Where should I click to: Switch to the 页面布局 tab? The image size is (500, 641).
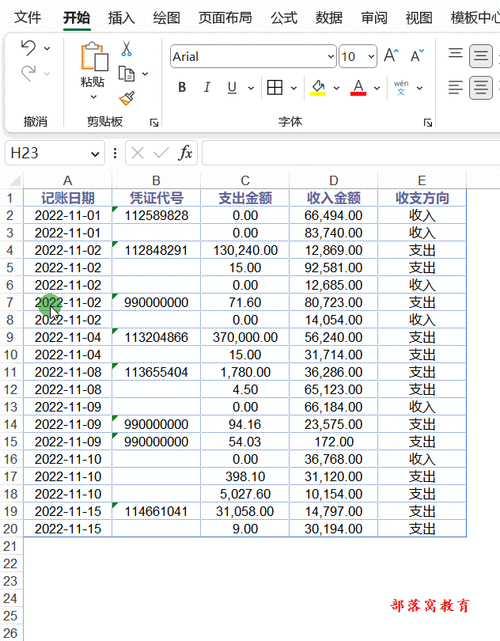(225, 18)
